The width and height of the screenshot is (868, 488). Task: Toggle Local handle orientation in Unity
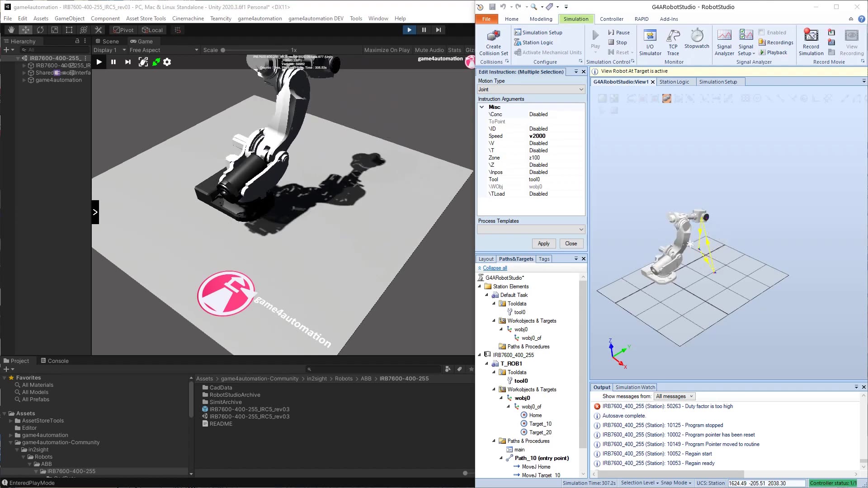click(x=152, y=30)
